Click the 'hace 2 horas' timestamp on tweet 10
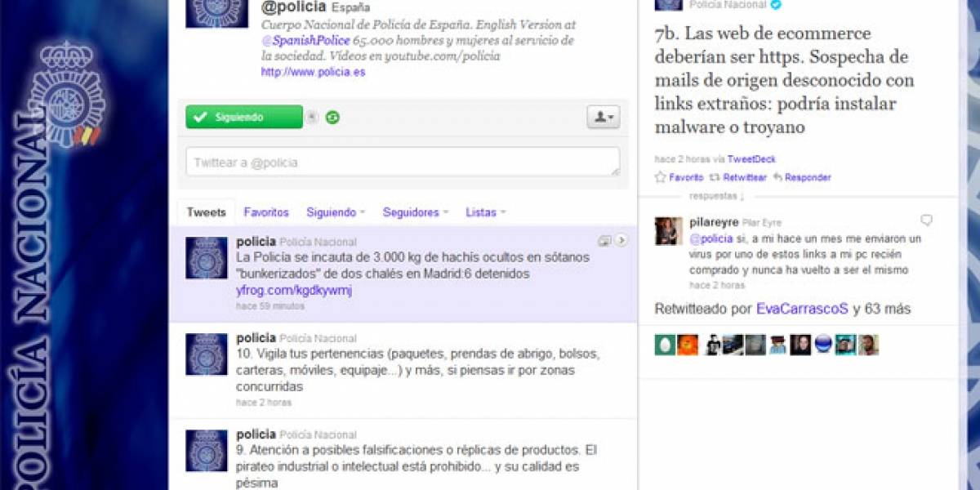 [x=264, y=403]
